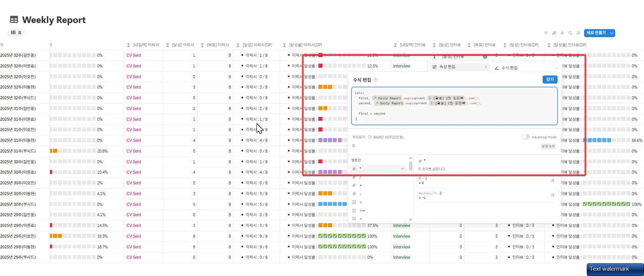Click the 인터뷰 : 0 / 3 cell in 2025년 29주(쿠시드) row

pyautogui.click(x=521, y=257)
